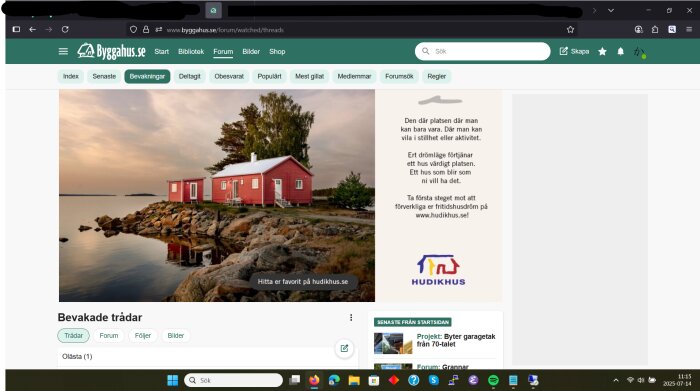Click the site padlock icon
Image resolution: width=700 pixels, height=391 pixels.
(x=146, y=29)
